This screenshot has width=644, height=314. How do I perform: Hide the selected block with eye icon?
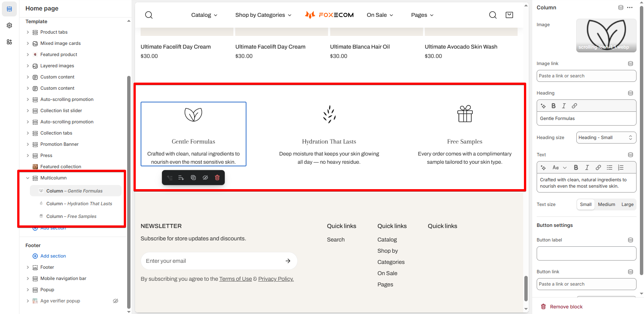205,178
